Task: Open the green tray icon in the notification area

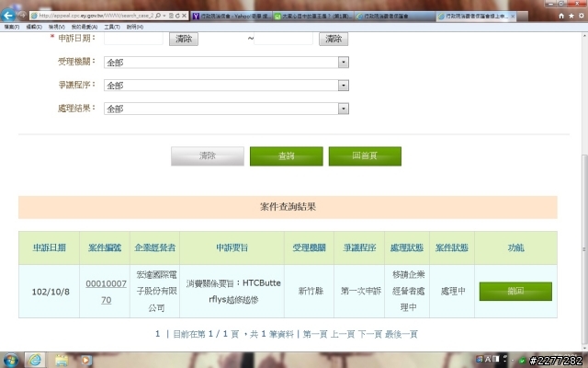Action: click(x=523, y=361)
